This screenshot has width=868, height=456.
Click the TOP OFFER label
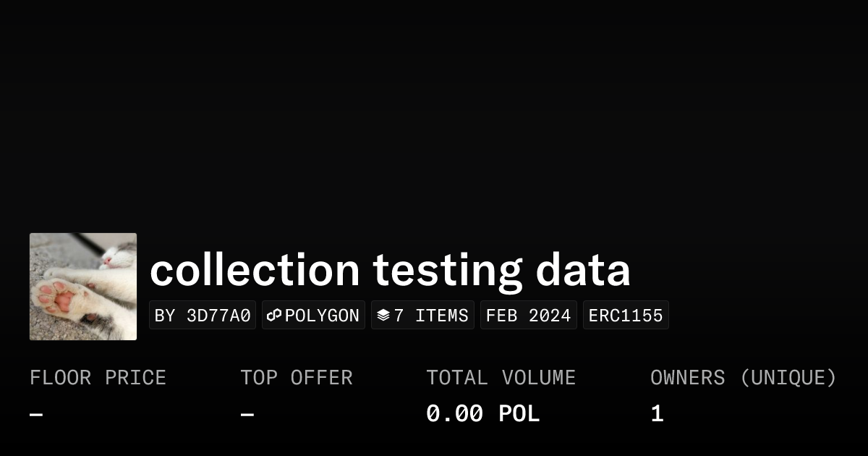point(297,378)
